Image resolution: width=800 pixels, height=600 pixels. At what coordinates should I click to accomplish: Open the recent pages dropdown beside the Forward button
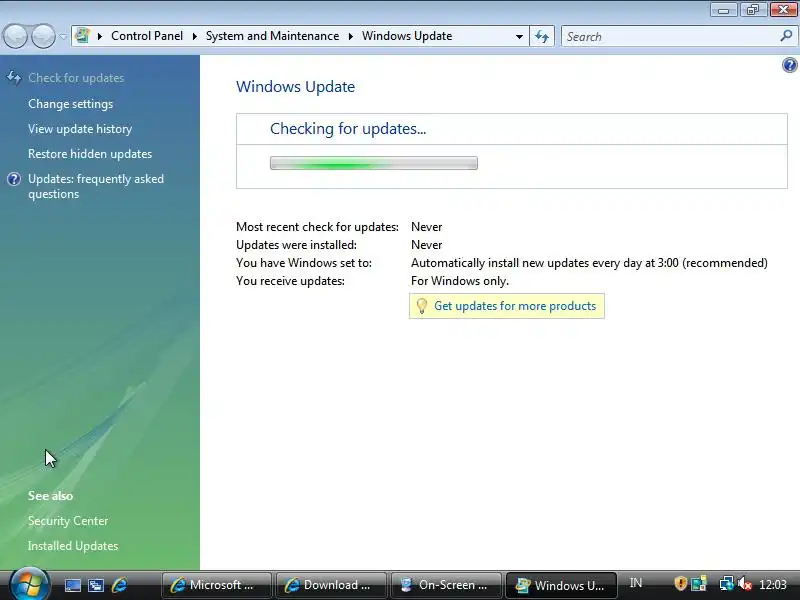(63, 37)
